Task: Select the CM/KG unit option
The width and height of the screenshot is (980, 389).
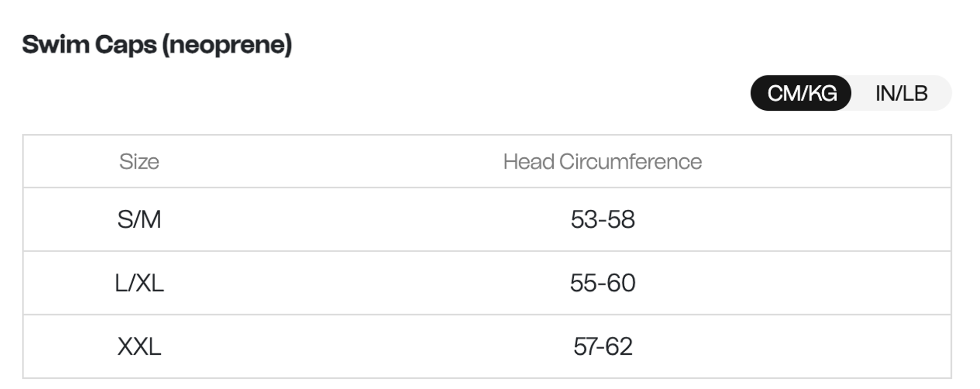Action: [x=801, y=93]
